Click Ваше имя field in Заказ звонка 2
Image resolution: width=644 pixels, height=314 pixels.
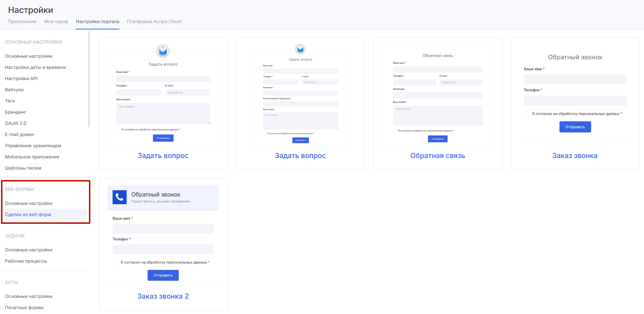[x=163, y=229]
